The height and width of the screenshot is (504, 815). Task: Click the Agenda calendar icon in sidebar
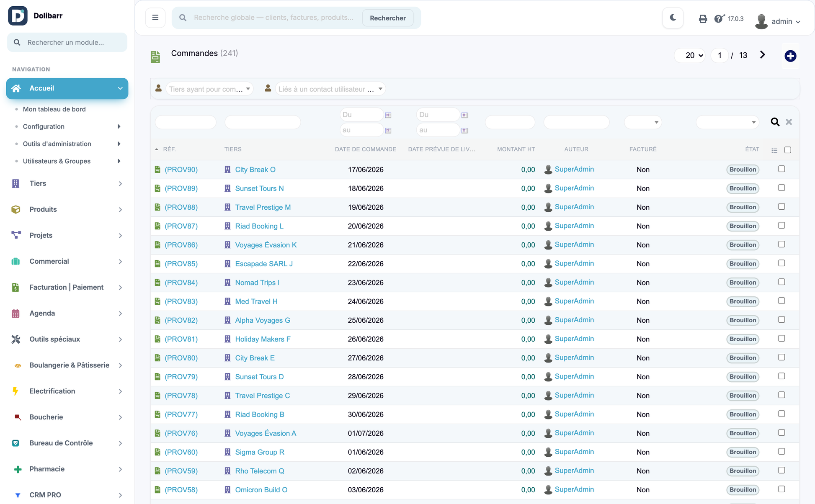[15, 313]
